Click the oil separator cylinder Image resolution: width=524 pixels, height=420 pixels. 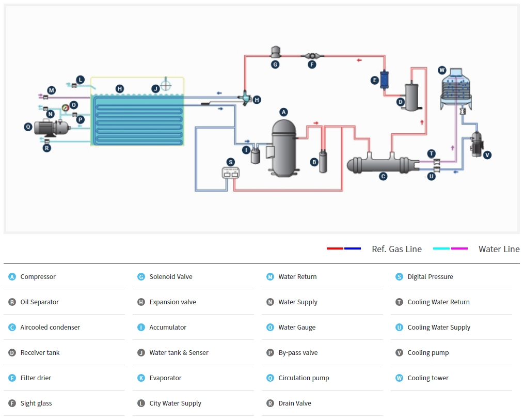point(323,161)
